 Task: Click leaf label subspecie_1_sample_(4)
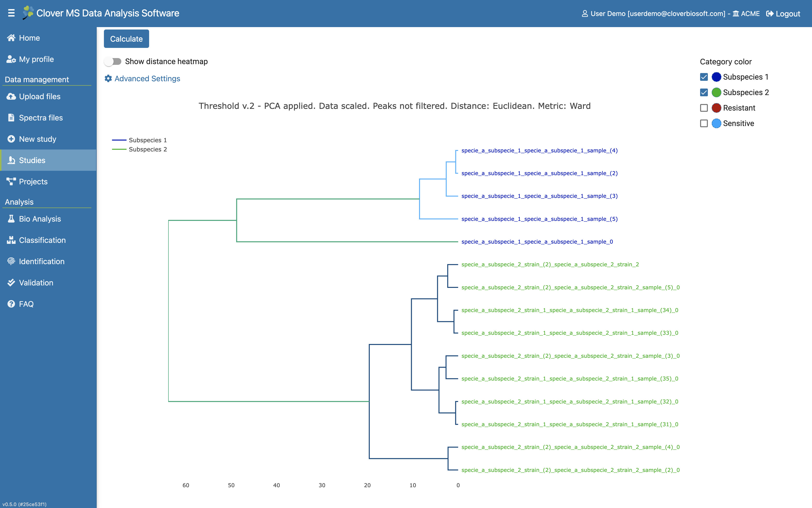point(540,150)
